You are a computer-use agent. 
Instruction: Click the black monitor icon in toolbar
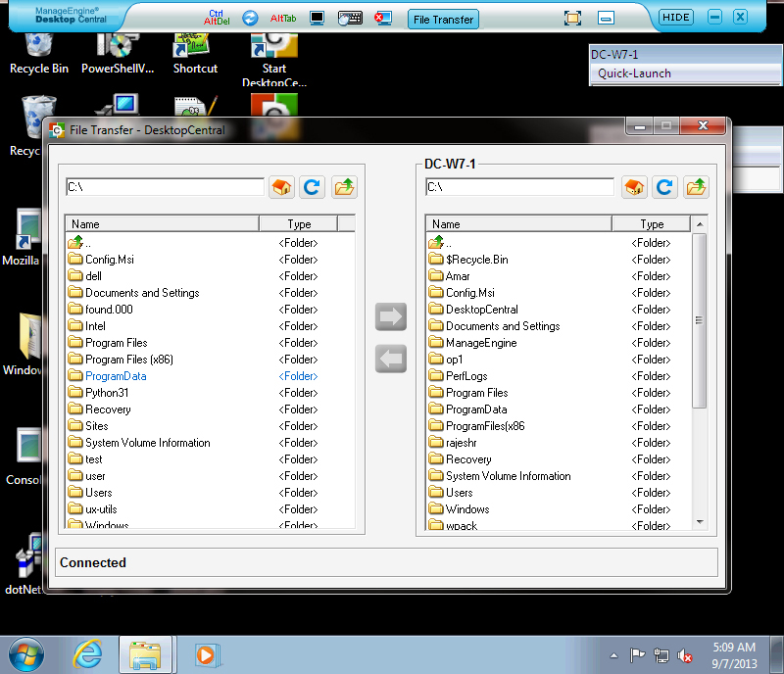[x=317, y=19]
